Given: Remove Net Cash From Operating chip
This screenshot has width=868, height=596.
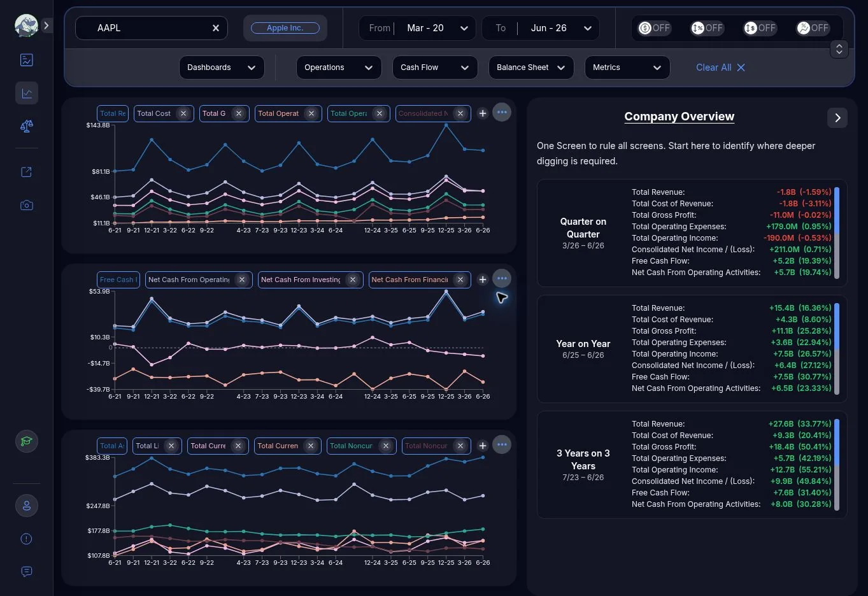Looking at the screenshot, I should pos(242,280).
